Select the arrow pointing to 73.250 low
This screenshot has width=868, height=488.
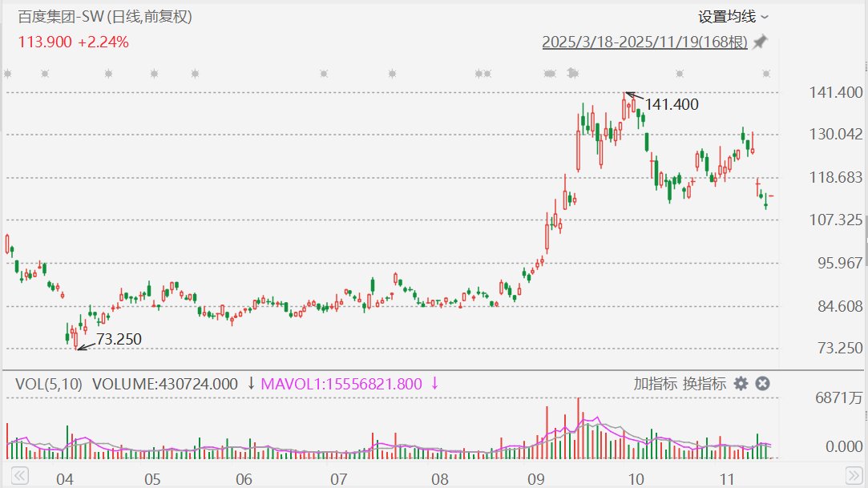(x=85, y=345)
